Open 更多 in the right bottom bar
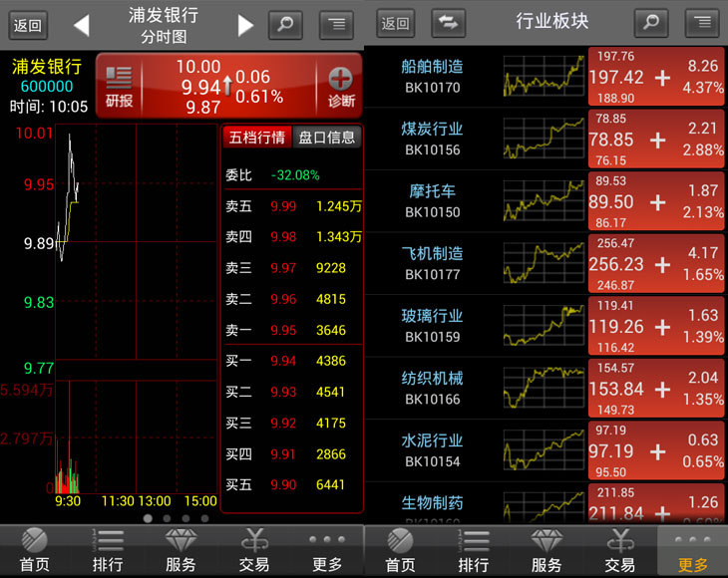The width and height of the screenshot is (728, 578). (x=692, y=551)
